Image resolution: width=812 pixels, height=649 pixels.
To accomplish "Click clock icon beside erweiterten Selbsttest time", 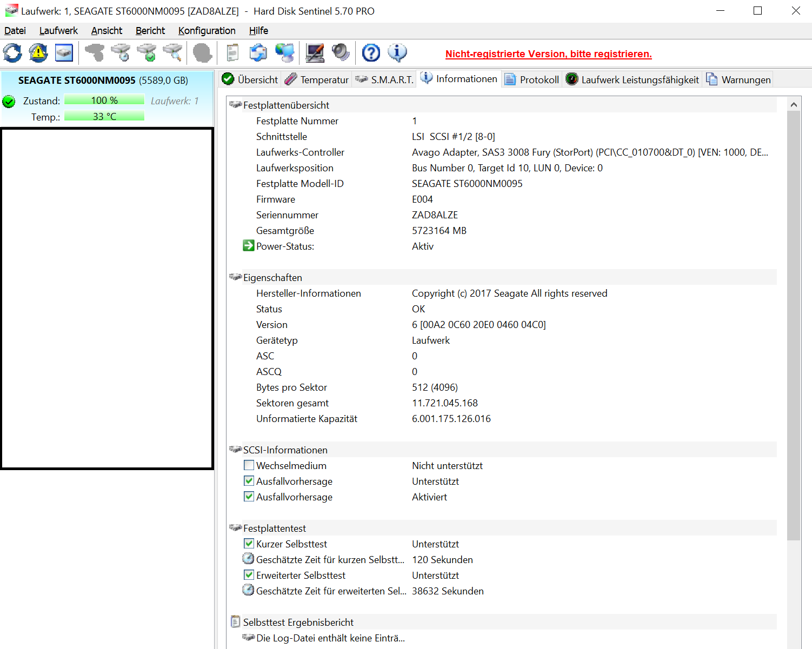I will coord(248,590).
